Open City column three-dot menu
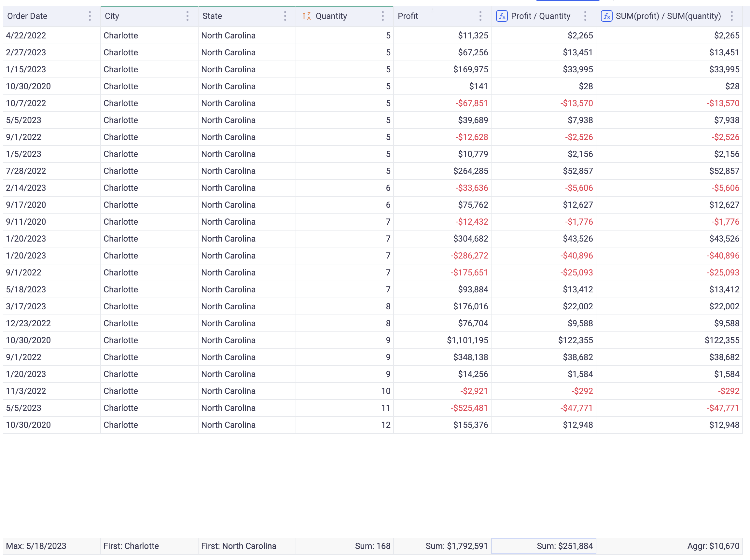750x560 pixels. (x=187, y=16)
